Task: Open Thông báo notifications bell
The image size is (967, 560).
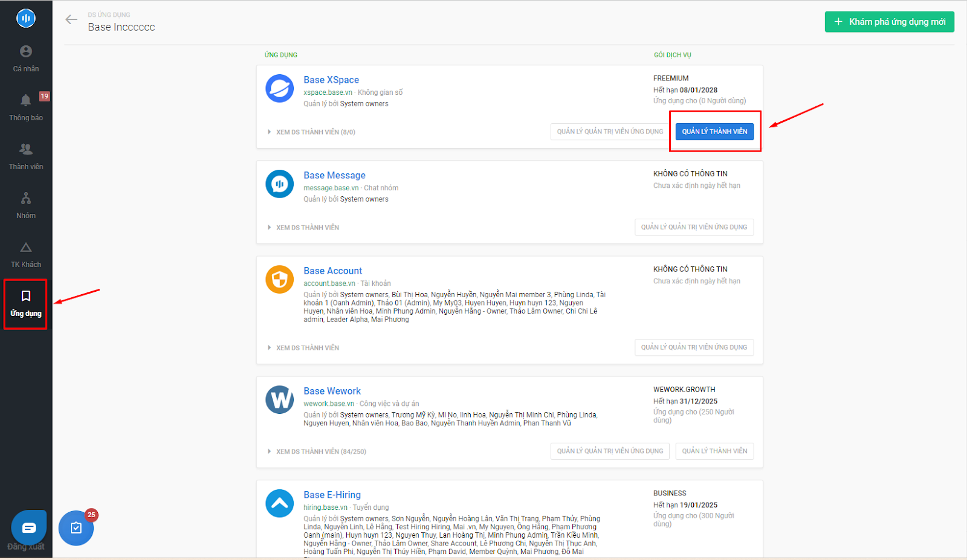Action: (x=26, y=107)
